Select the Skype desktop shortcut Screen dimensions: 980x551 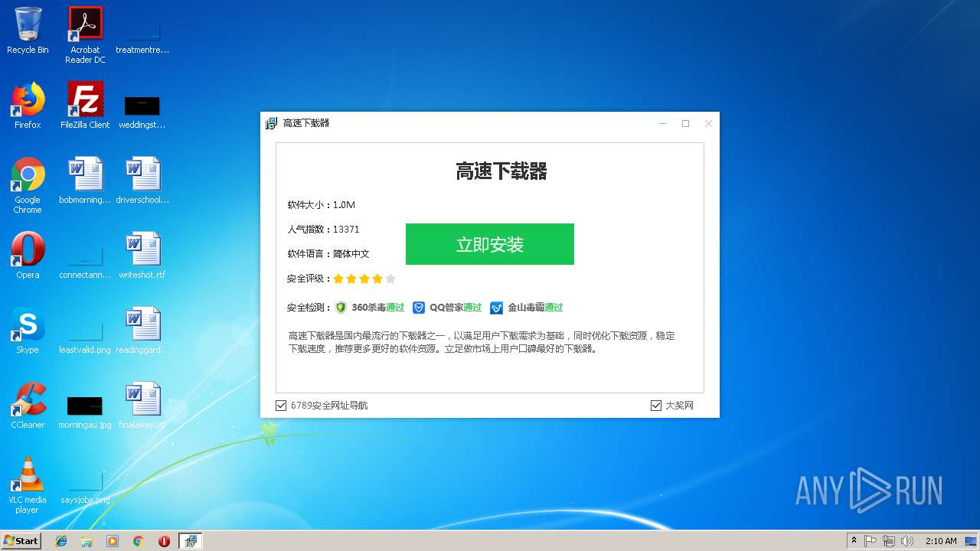click(28, 331)
